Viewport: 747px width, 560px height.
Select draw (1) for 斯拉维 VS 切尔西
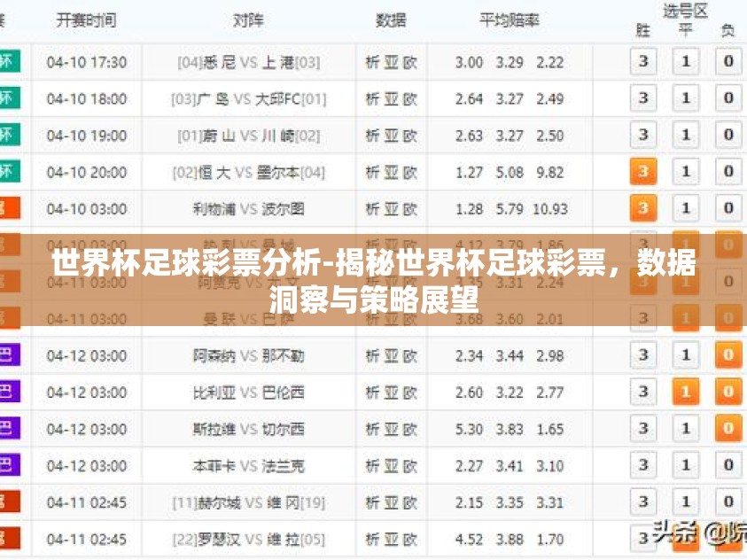pos(686,429)
